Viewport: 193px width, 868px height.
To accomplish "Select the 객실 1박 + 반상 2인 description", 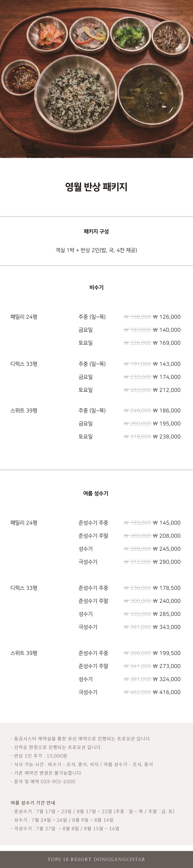I will pos(96,250).
